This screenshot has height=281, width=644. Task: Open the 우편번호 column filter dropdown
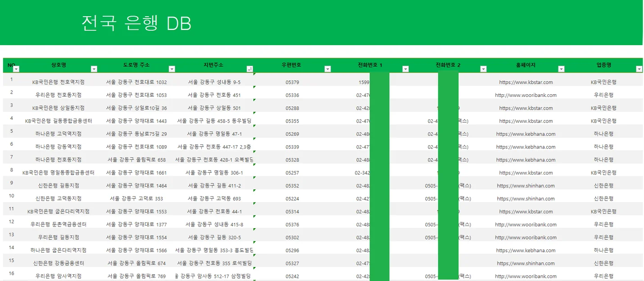click(x=328, y=69)
